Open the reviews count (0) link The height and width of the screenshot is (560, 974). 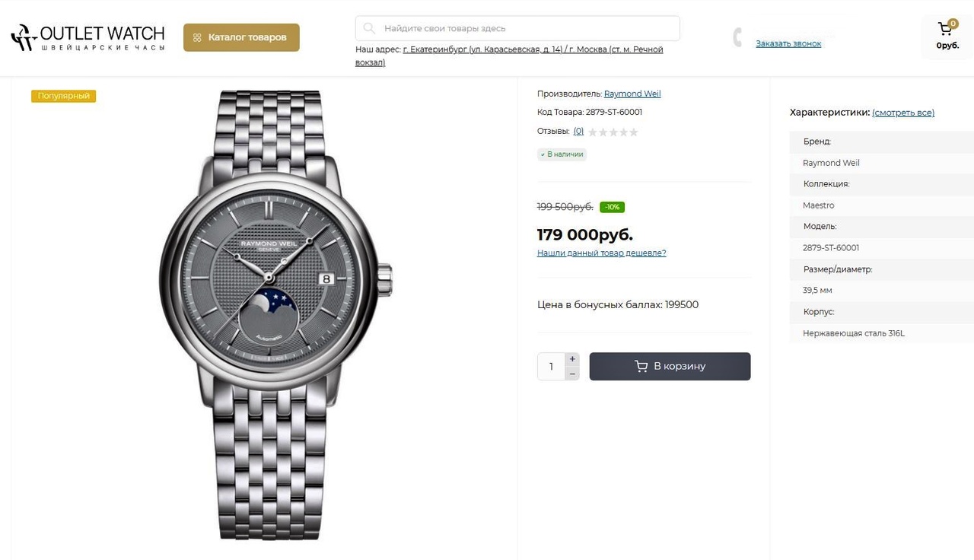pyautogui.click(x=578, y=132)
